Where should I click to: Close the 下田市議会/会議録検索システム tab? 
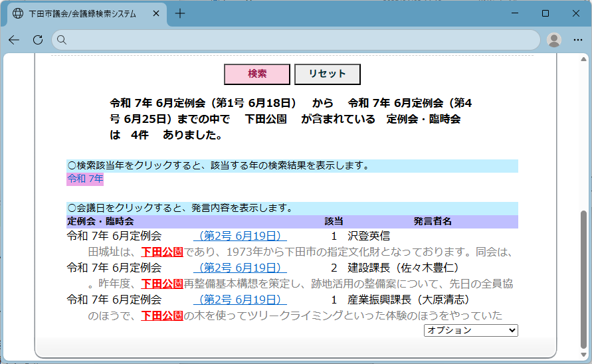[156, 13]
